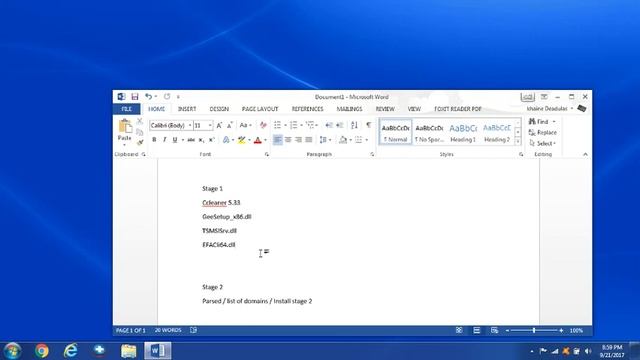Apply numbered list formatting
Screen dimensions: 640x360
(x=293, y=125)
